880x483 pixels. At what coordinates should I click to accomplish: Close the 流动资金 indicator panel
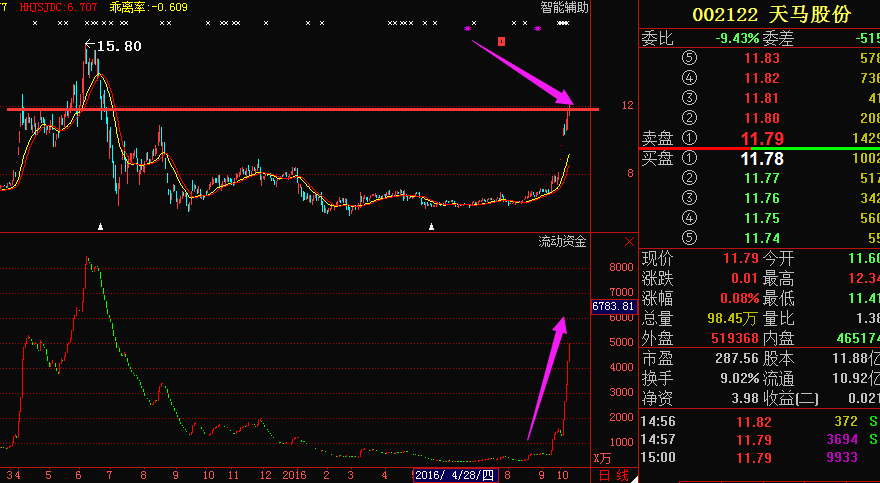[x=628, y=241]
